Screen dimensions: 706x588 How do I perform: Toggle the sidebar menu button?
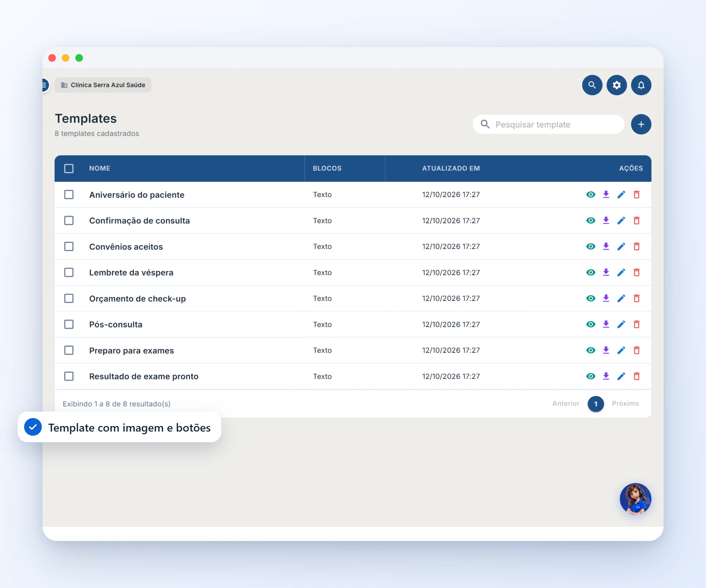(45, 85)
